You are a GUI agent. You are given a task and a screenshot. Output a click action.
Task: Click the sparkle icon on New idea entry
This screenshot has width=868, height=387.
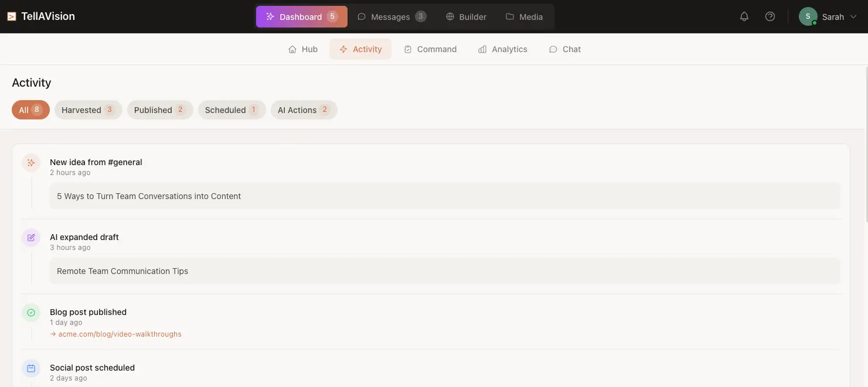click(x=31, y=163)
